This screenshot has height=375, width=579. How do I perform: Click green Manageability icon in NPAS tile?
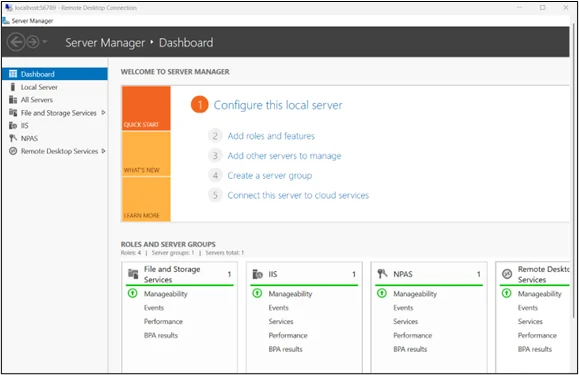(x=382, y=293)
